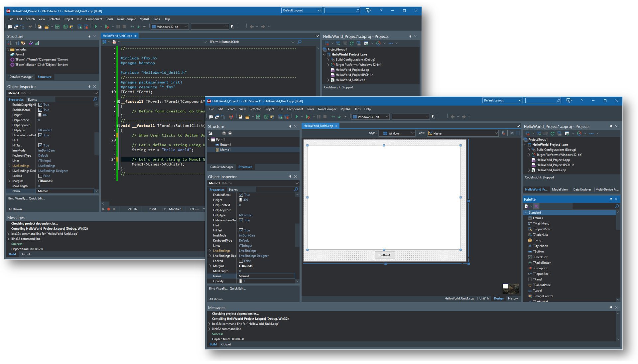Expand Build Configurations (Debug) in front Projects panel
The width and height of the screenshot is (638, 364).
[529, 150]
